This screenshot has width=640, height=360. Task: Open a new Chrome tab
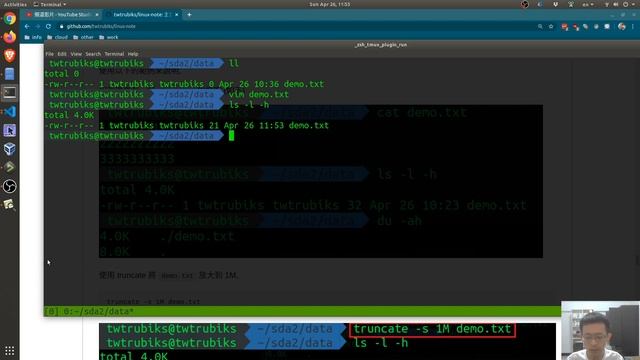click(189, 15)
